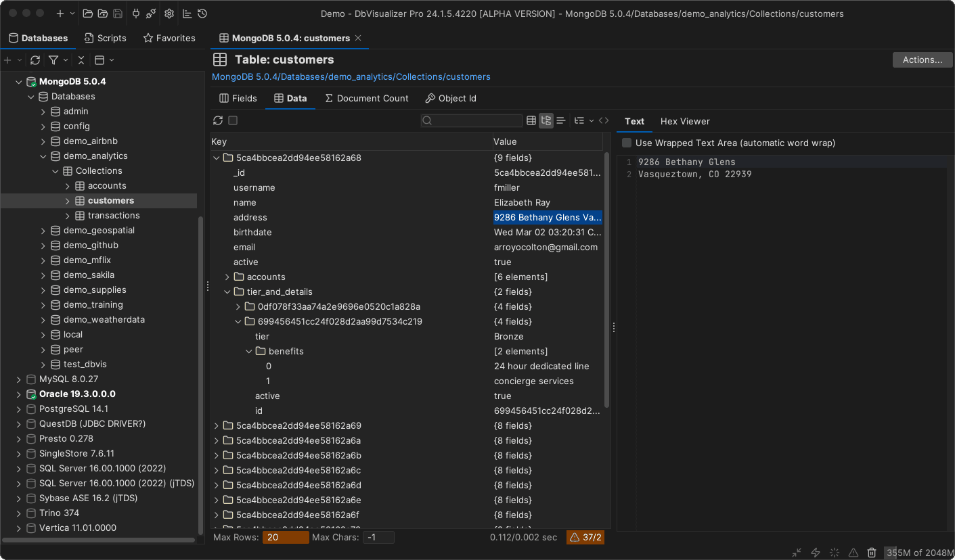Collapse the tier_and_details node

pos(227,291)
